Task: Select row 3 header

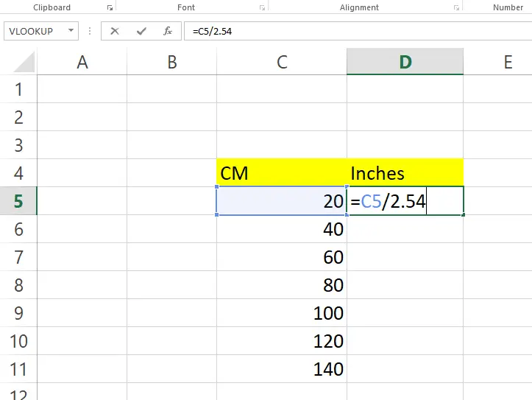Action: tap(18, 145)
